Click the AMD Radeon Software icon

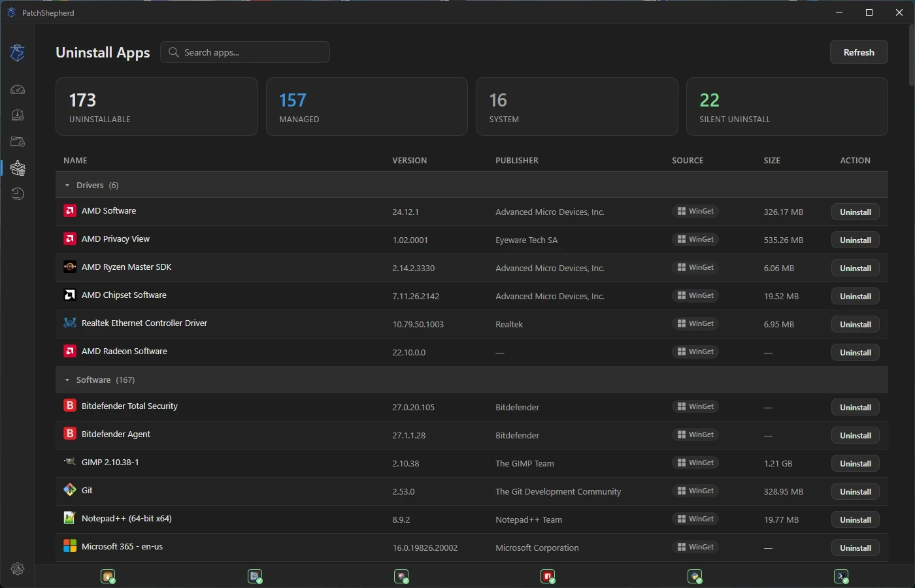pyautogui.click(x=70, y=351)
